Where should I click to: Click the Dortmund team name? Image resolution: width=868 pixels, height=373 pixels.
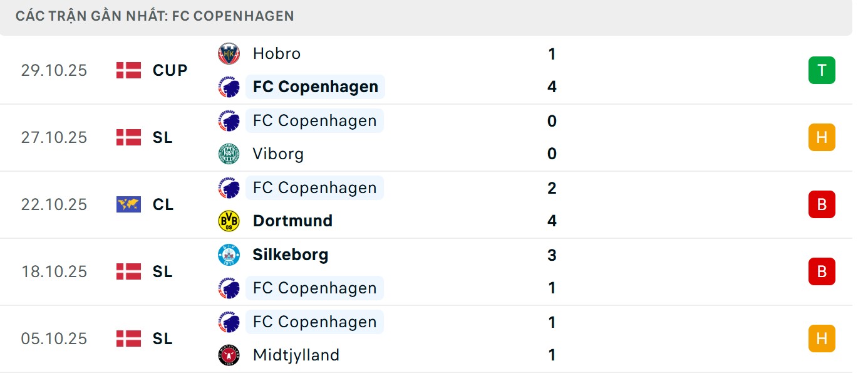292,221
